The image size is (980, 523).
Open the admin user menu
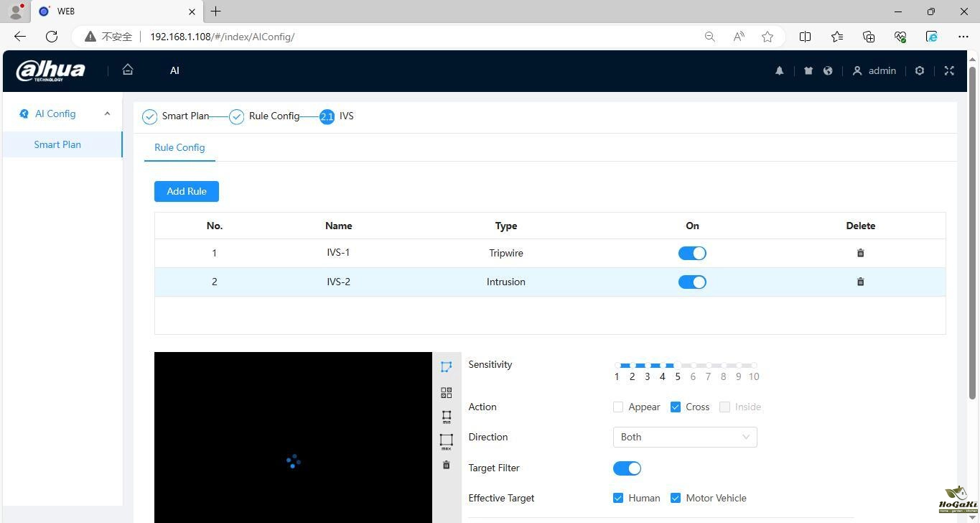pyautogui.click(x=874, y=70)
